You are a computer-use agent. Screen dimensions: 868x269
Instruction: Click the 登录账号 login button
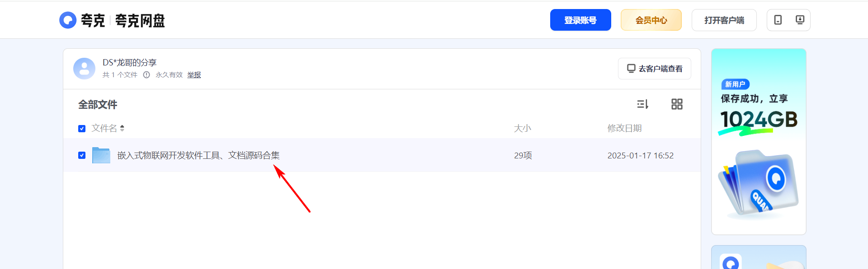(580, 20)
